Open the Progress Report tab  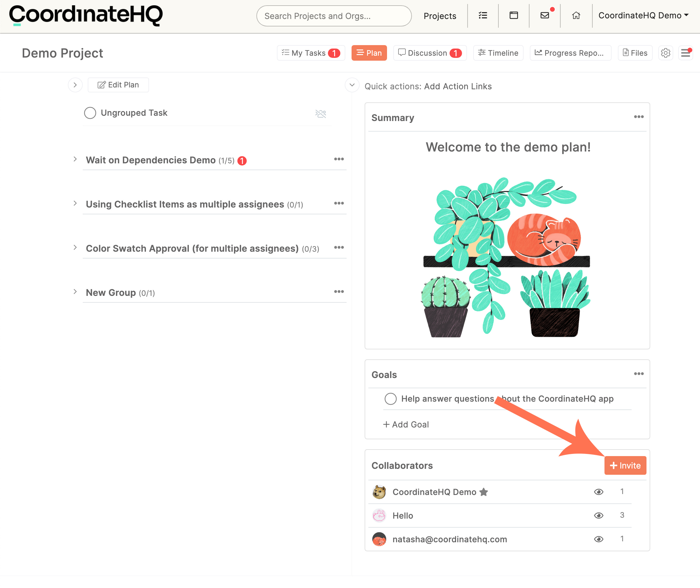[x=570, y=53]
